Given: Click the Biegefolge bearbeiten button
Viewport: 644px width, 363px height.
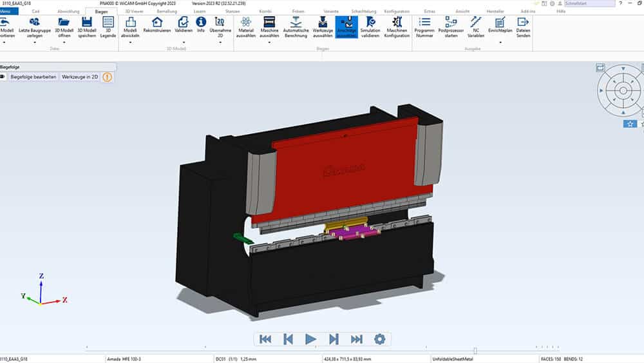Looking at the screenshot, I should [33, 77].
